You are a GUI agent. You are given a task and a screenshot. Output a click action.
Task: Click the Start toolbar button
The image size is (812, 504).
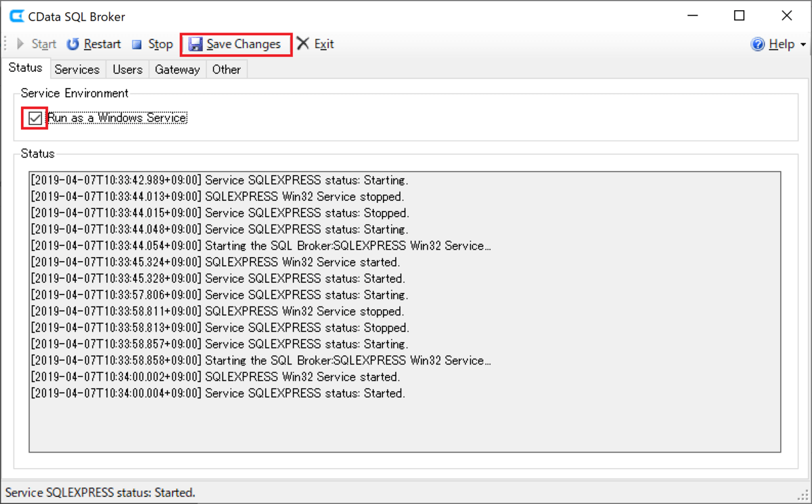[37, 44]
